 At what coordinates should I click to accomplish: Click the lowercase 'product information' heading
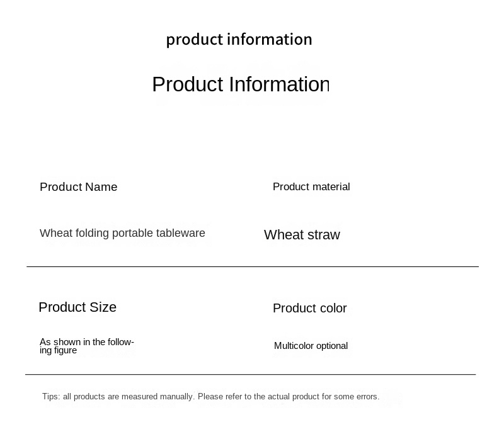239,40
